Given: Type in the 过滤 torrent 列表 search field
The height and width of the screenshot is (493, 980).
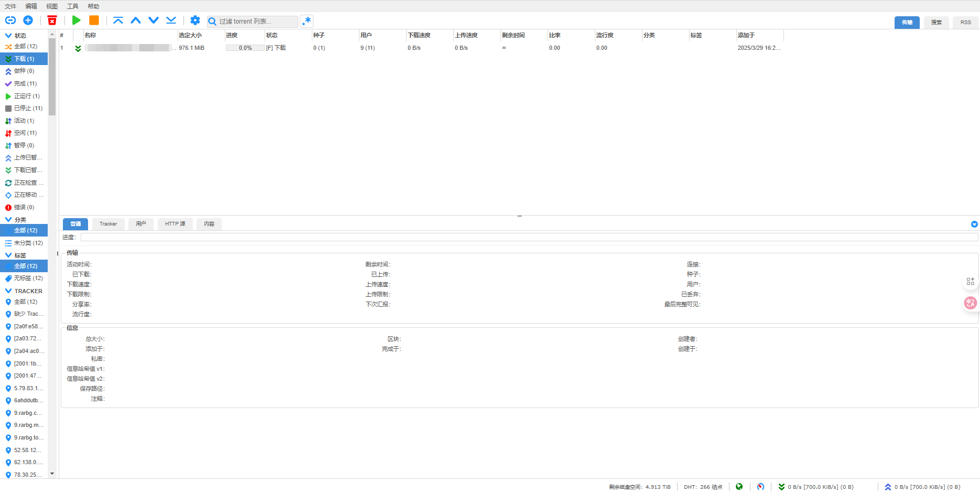Looking at the screenshot, I should tap(252, 22).
